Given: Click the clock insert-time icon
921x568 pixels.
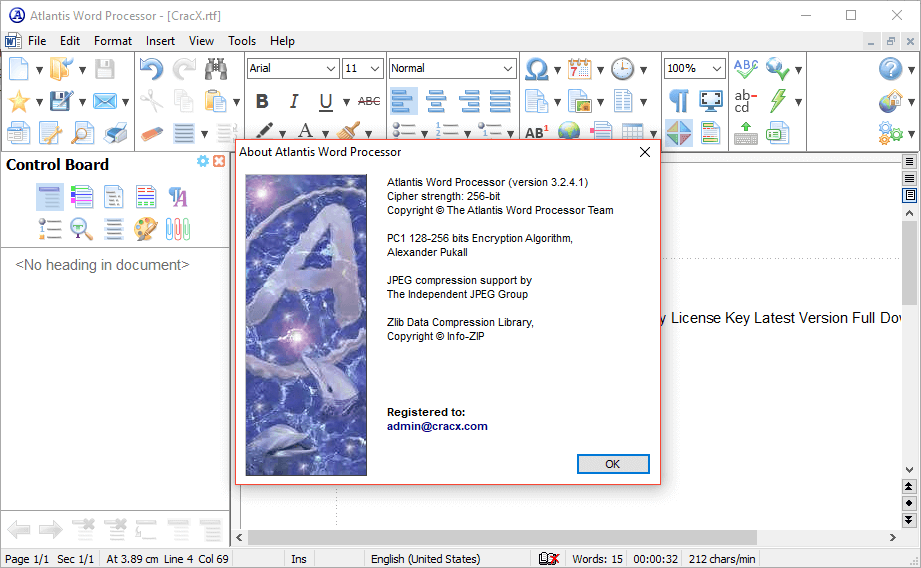Looking at the screenshot, I should pyautogui.click(x=623, y=69).
